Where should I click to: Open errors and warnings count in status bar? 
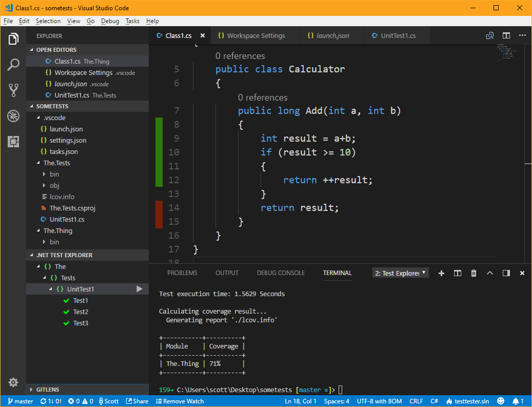pos(81,401)
